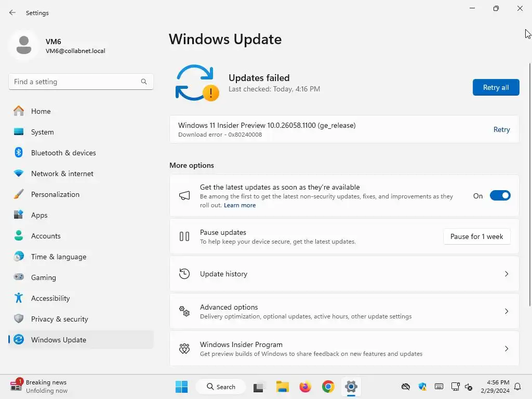Open the notification bell in system tray
Image resolution: width=532 pixels, height=399 pixels.
(518, 387)
